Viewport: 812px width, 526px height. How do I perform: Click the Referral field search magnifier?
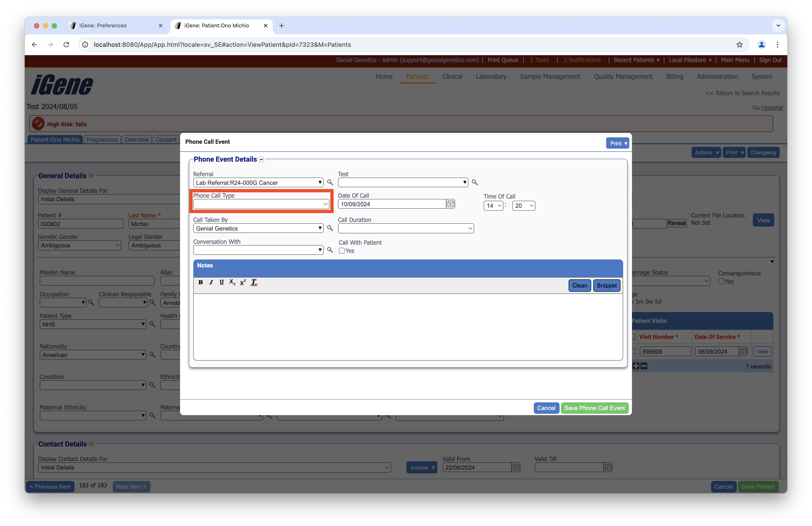(x=330, y=182)
